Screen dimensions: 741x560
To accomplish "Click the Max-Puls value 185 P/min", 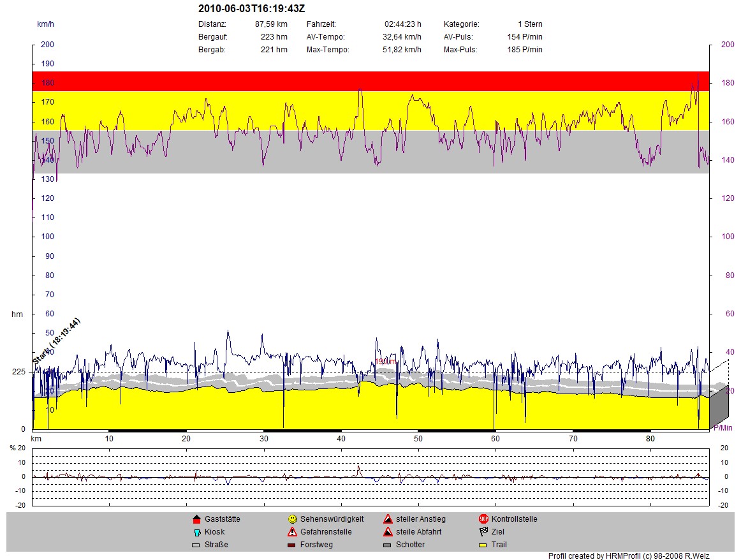I will [520, 50].
